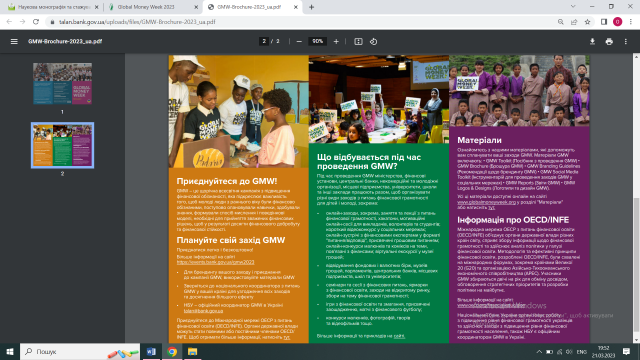
Task: Click the browser address bar URL
Action: tap(137, 22)
